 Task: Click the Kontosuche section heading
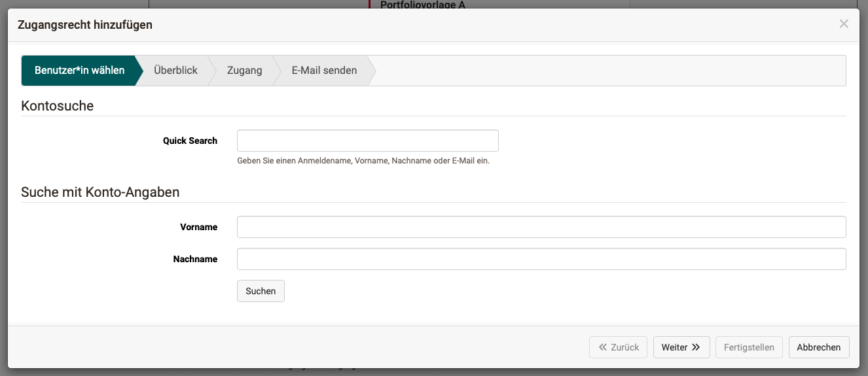(58, 106)
